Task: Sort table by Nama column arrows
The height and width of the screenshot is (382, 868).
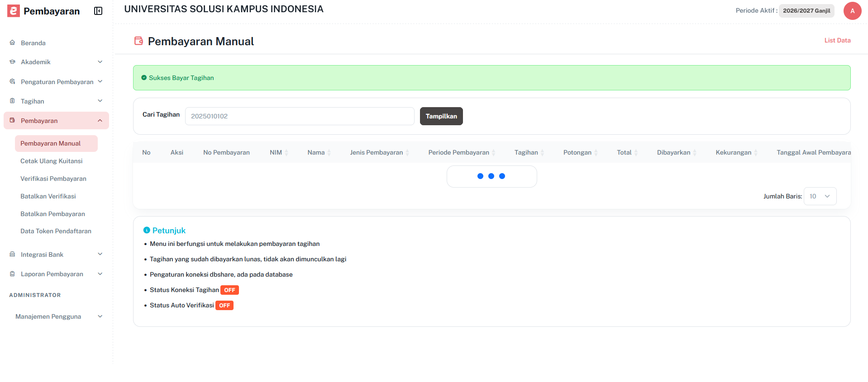Action: (329, 153)
